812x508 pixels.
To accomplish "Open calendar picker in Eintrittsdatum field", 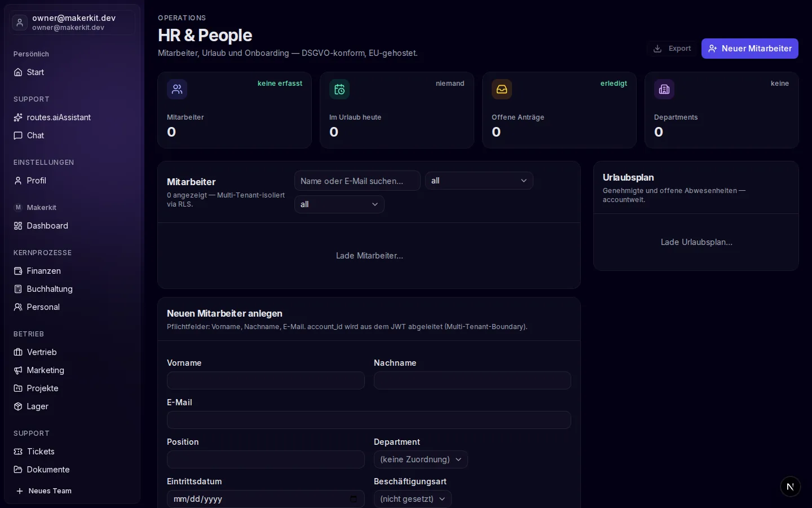I will [x=354, y=499].
